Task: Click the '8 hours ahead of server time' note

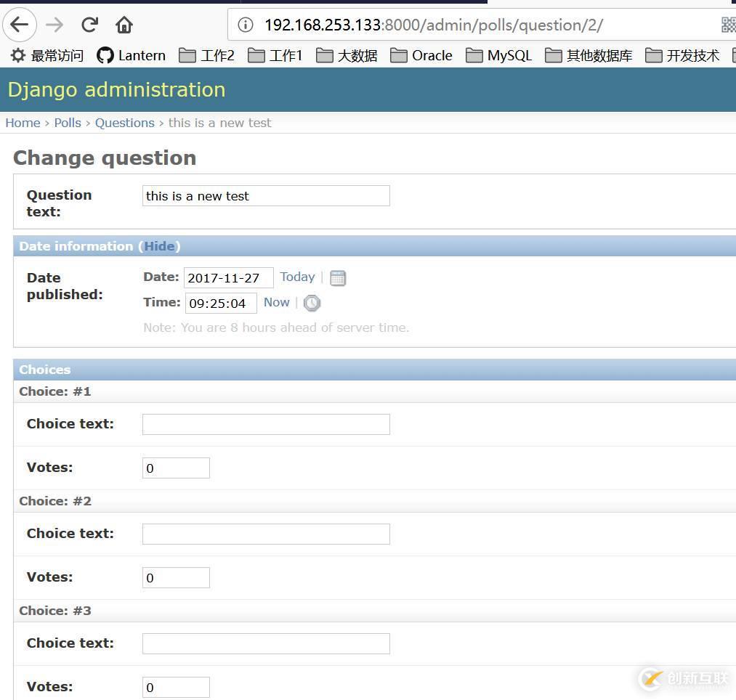Action: pyautogui.click(x=276, y=327)
